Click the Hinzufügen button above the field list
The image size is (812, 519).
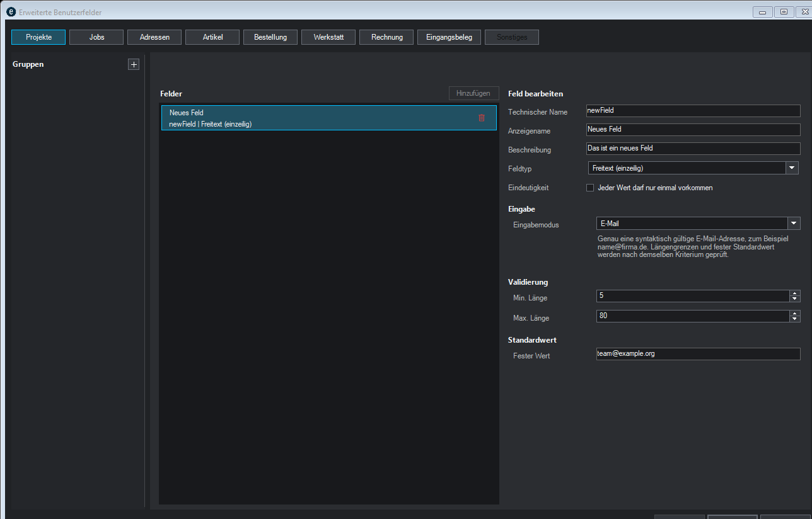[x=473, y=93]
